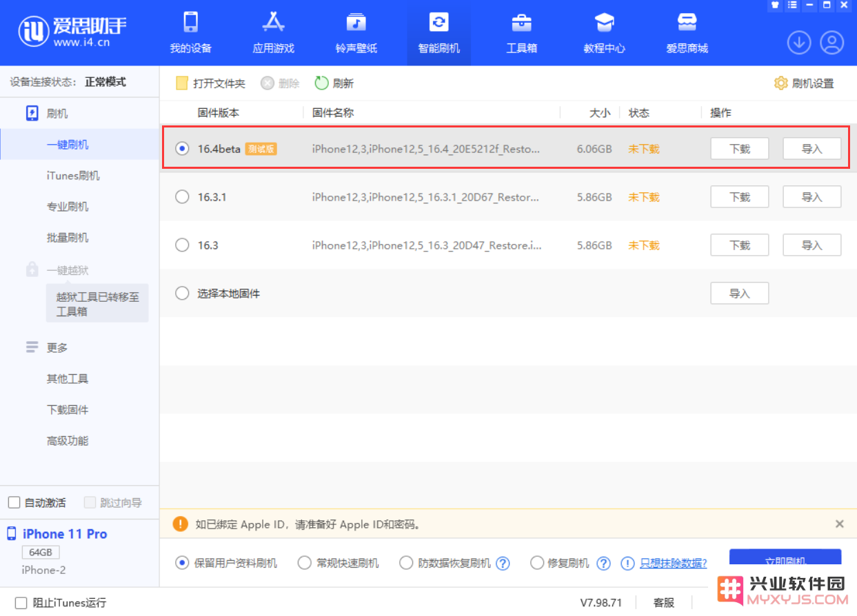This screenshot has height=616, width=857.
Task: Import firmware for 16.3 row
Action: (812, 245)
